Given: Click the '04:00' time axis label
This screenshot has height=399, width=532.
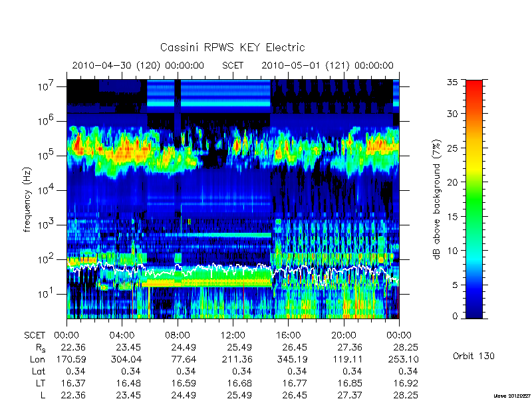Looking at the screenshot, I should tap(122, 336).
